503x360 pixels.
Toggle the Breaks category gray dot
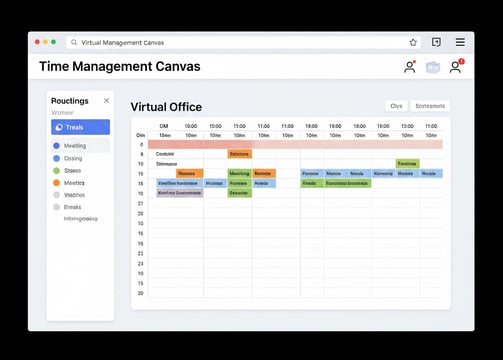tap(57, 207)
